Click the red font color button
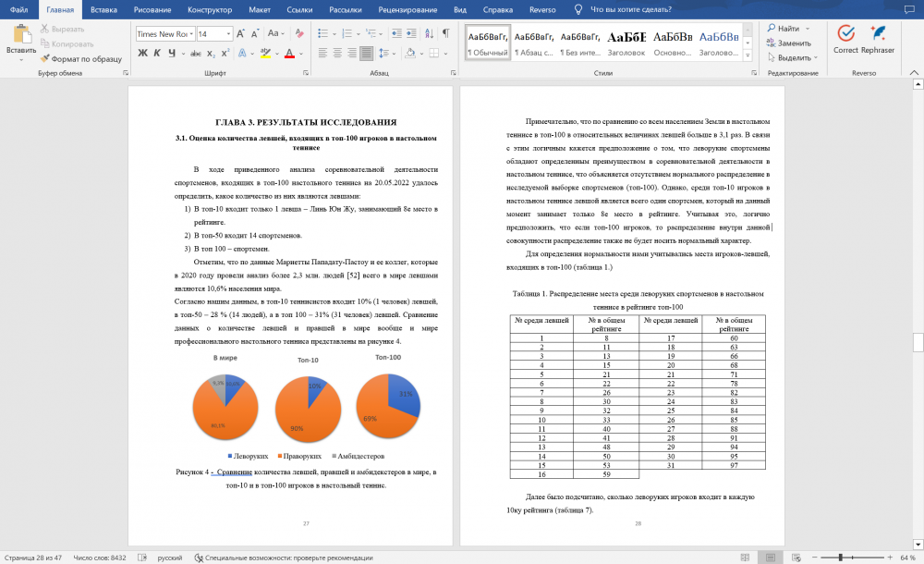 pos(289,53)
